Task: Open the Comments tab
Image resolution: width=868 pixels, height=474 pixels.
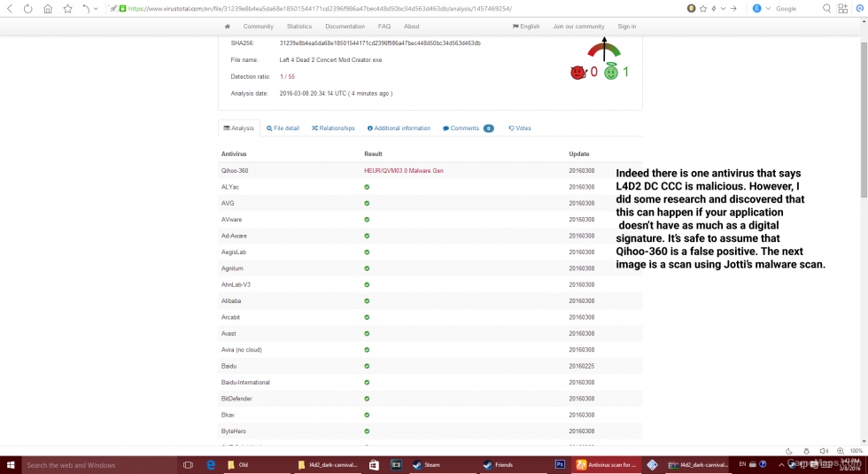Action: (x=468, y=128)
